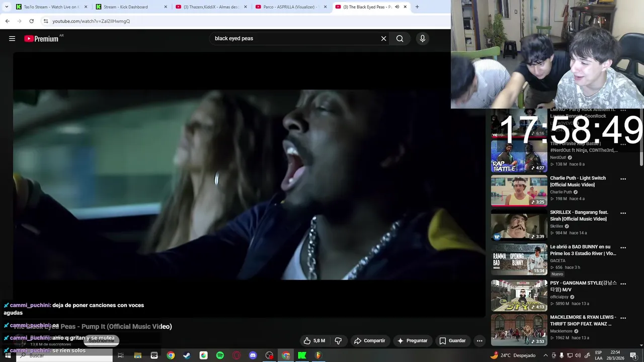Click the search magnifier button
Image resolution: width=644 pixels, height=362 pixels.
[x=399, y=39]
